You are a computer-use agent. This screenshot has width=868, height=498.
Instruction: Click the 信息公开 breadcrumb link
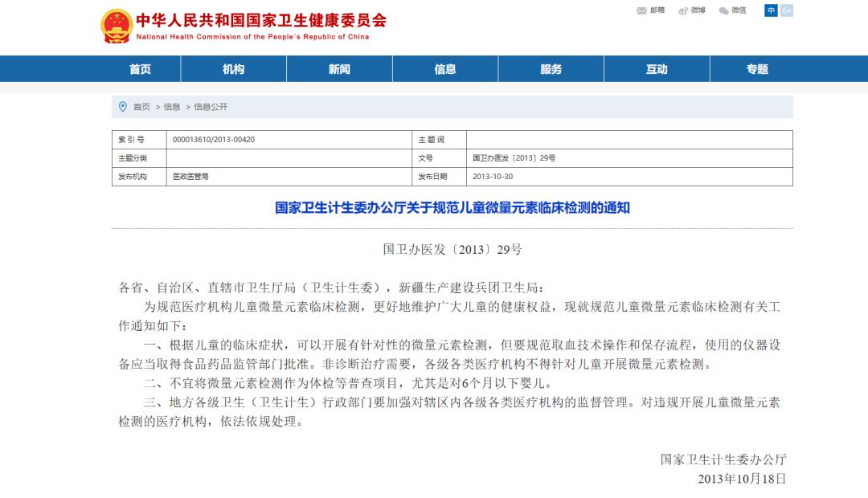pyautogui.click(x=212, y=107)
